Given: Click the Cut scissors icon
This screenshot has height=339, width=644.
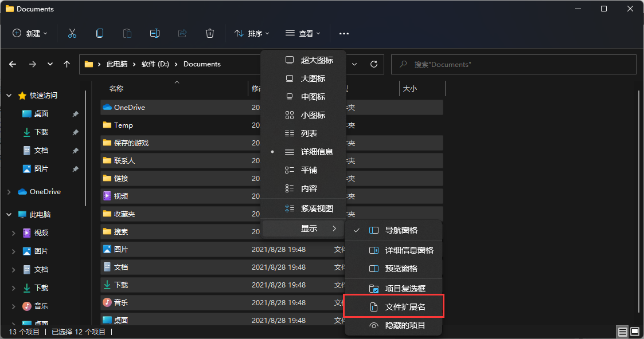Looking at the screenshot, I should pyautogui.click(x=72, y=34).
